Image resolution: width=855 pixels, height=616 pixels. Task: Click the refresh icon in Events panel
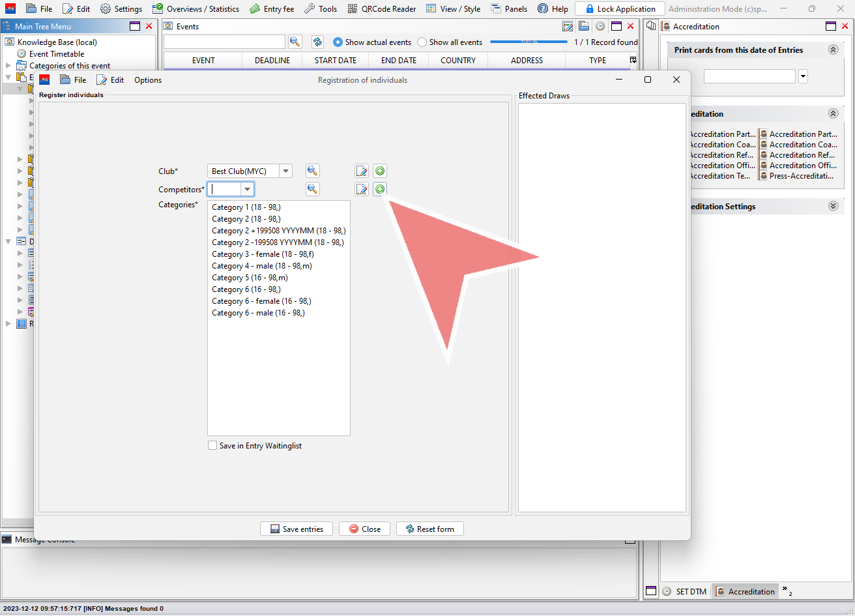click(x=317, y=42)
